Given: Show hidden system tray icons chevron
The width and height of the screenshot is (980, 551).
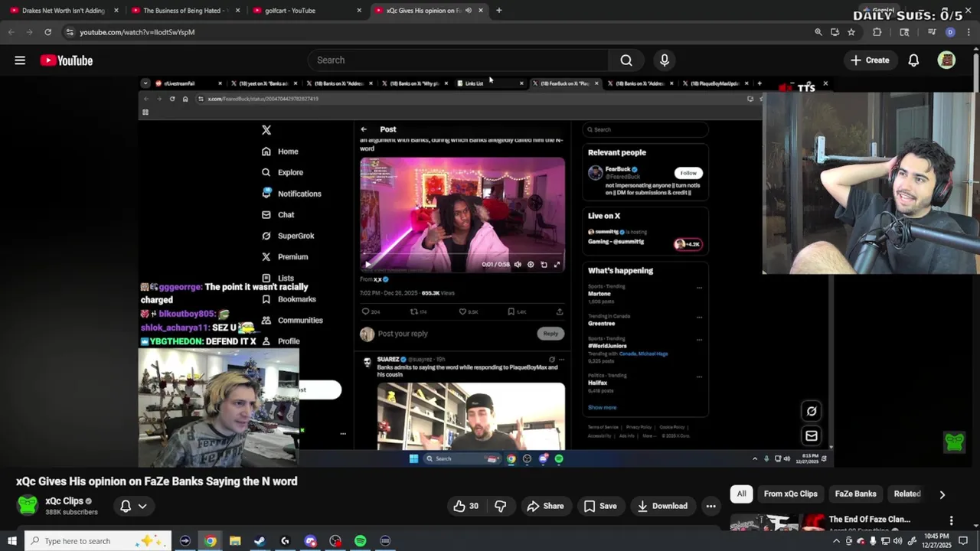Looking at the screenshot, I should pos(836,541).
